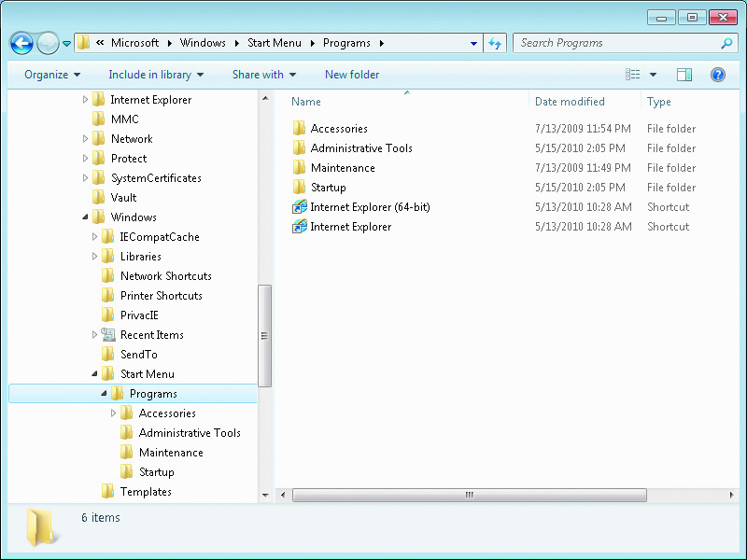Select Microsoft in the address breadcrumb
This screenshot has width=747, height=560.
[x=134, y=43]
